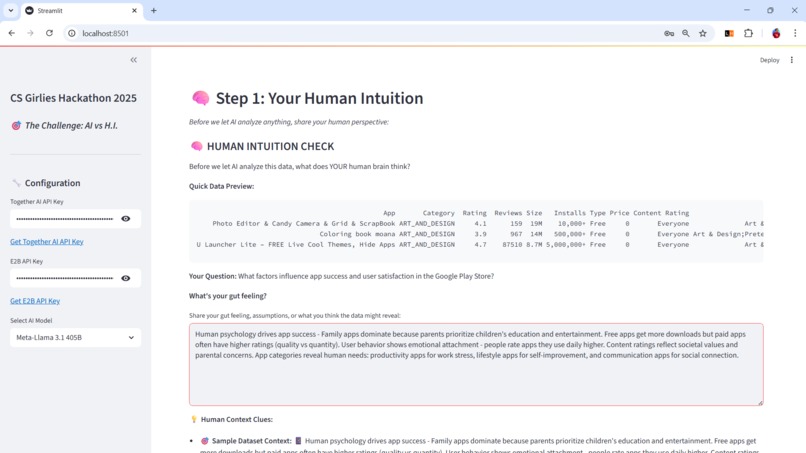This screenshot has width=806, height=453.
Task: Open the zoom magnifier in address bar
Action: click(x=686, y=33)
